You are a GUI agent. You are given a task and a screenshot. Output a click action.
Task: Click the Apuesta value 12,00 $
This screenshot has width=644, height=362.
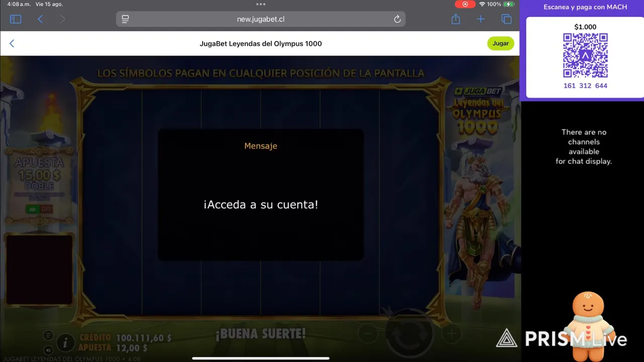(x=132, y=348)
